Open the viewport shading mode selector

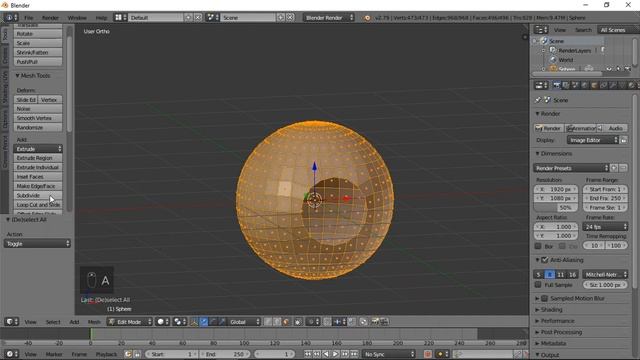point(162,322)
